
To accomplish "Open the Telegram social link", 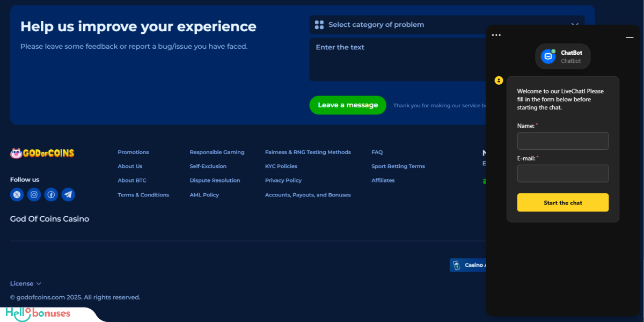I will 68,195.
